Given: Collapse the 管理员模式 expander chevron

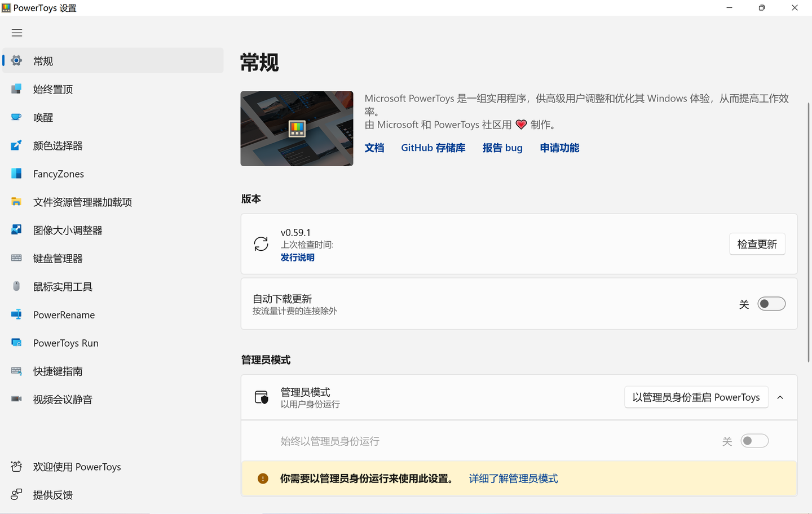Looking at the screenshot, I should [780, 397].
